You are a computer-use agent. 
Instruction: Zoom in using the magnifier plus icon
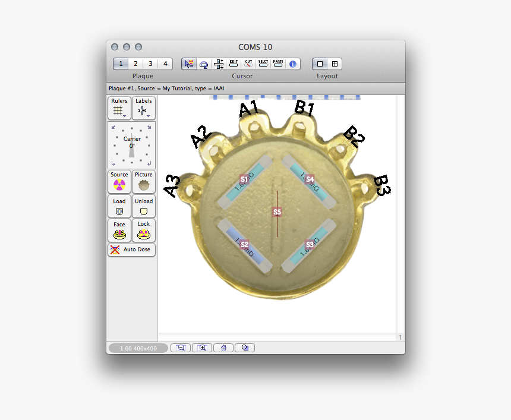(x=202, y=348)
